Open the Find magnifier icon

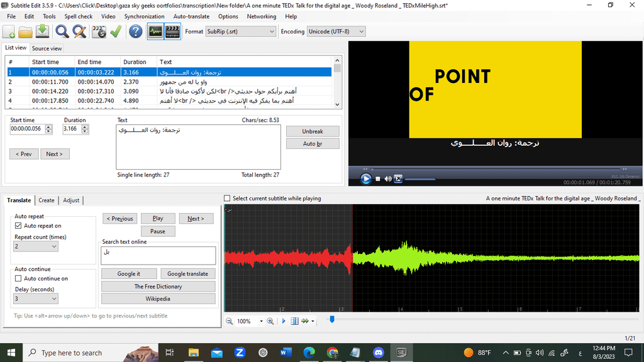tap(62, 31)
